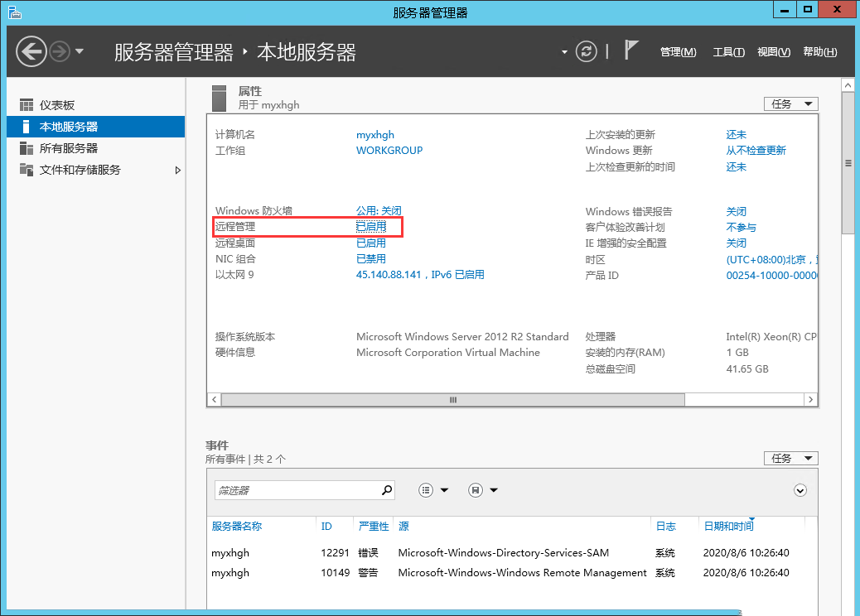Open the 工具(T) menu

[x=728, y=52]
